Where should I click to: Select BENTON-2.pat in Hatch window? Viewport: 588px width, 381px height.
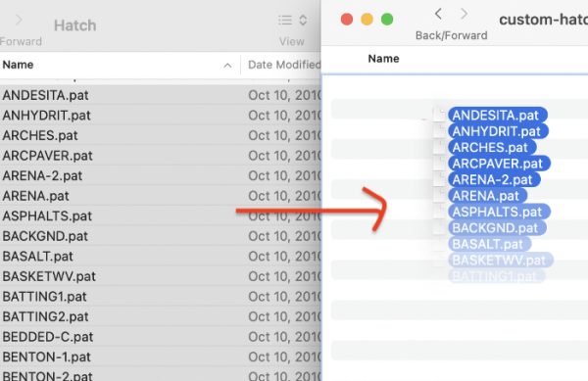tap(47, 376)
